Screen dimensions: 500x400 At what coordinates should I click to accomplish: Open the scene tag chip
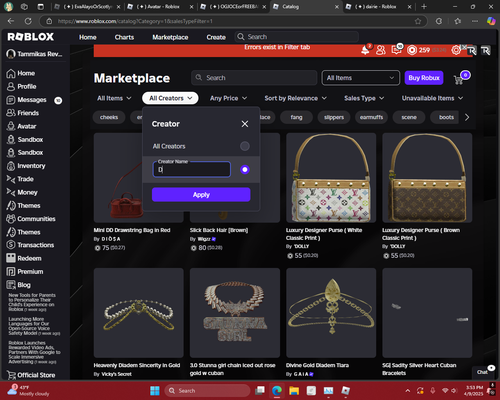point(409,117)
